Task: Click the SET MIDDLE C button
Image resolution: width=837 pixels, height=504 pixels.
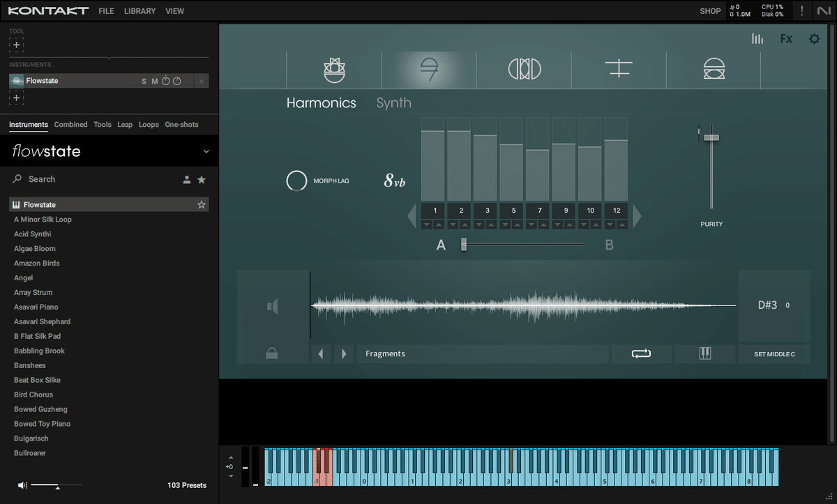Action: coord(774,354)
